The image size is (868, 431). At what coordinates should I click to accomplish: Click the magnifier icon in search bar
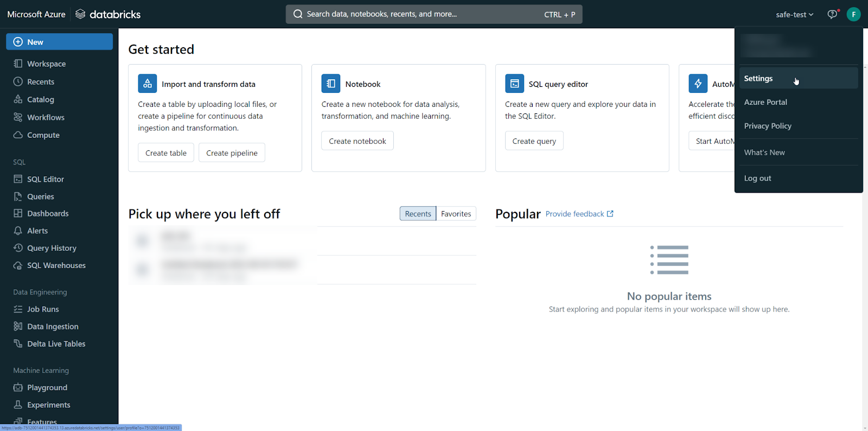point(298,14)
